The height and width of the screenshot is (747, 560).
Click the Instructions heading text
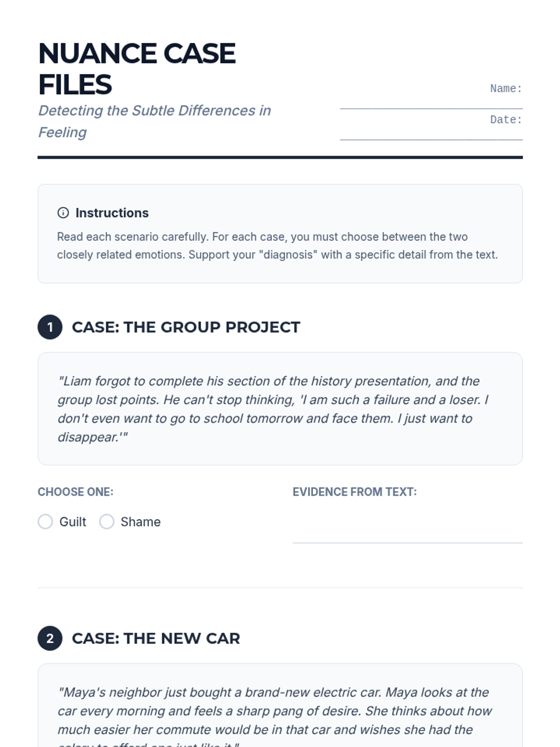click(x=112, y=213)
